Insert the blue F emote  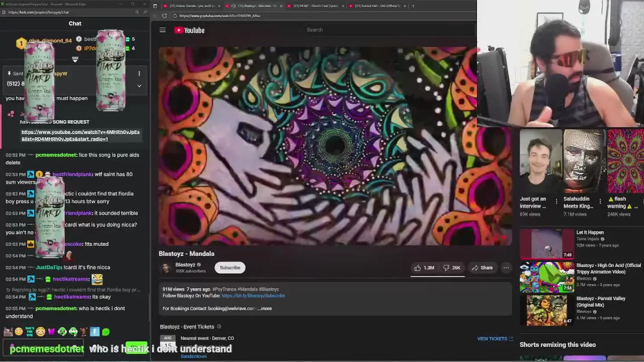(x=95, y=332)
